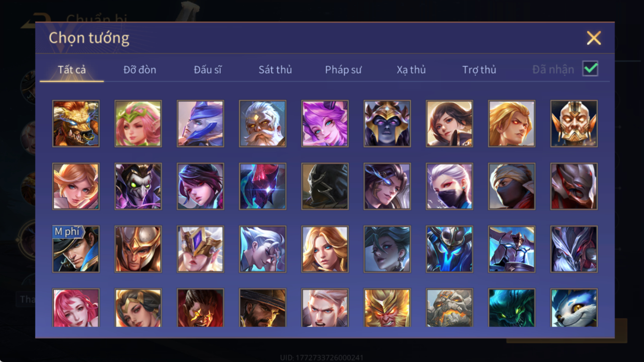The width and height of the screenshot is (644, 362).
Task: Select the rock golem hero portrait
Action: pyautogui.click(x=449, y=308)
